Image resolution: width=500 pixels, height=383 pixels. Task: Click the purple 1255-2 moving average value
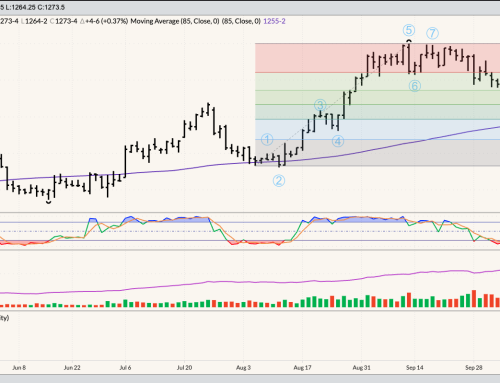274,21
